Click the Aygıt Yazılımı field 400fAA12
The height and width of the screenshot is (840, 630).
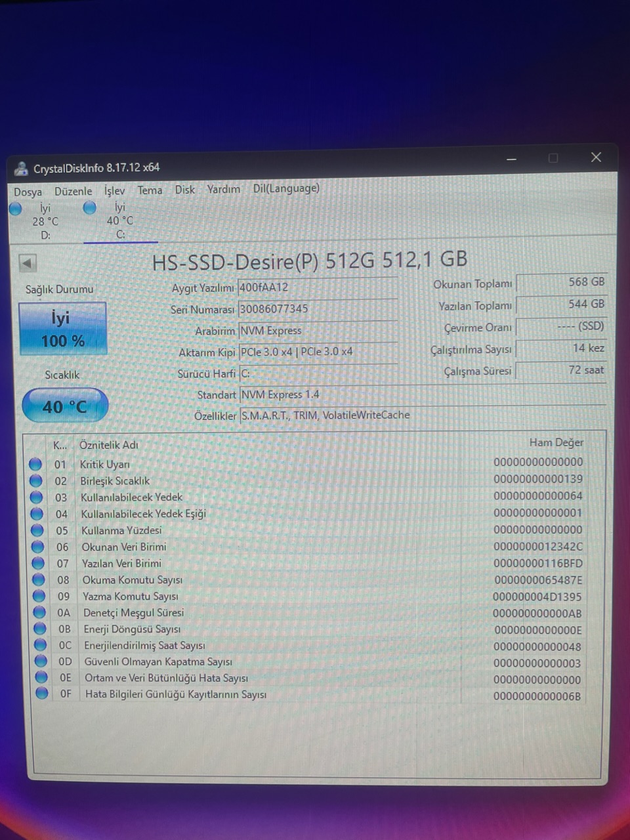[318, 287]
